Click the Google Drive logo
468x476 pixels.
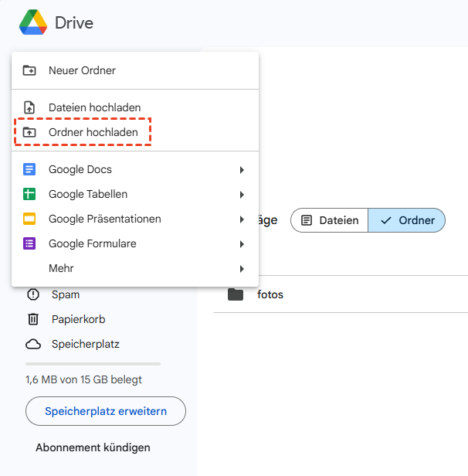click(x=32, y=22)
